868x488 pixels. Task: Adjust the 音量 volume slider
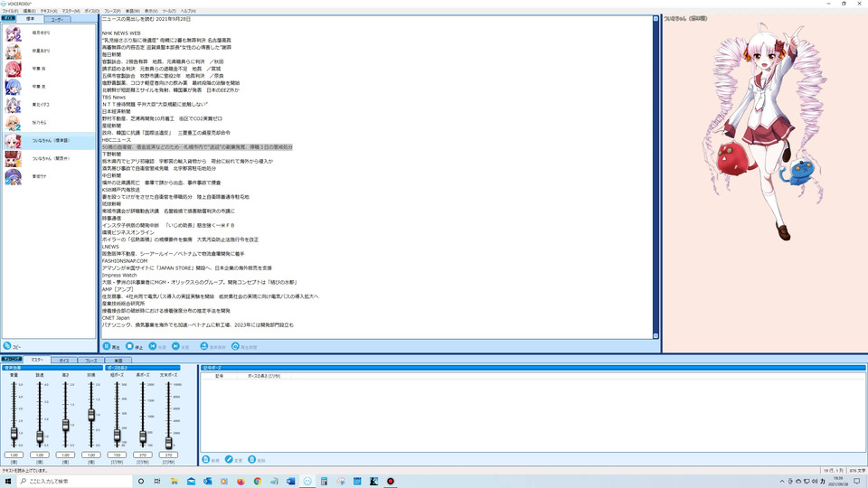(x=14, y=434)
